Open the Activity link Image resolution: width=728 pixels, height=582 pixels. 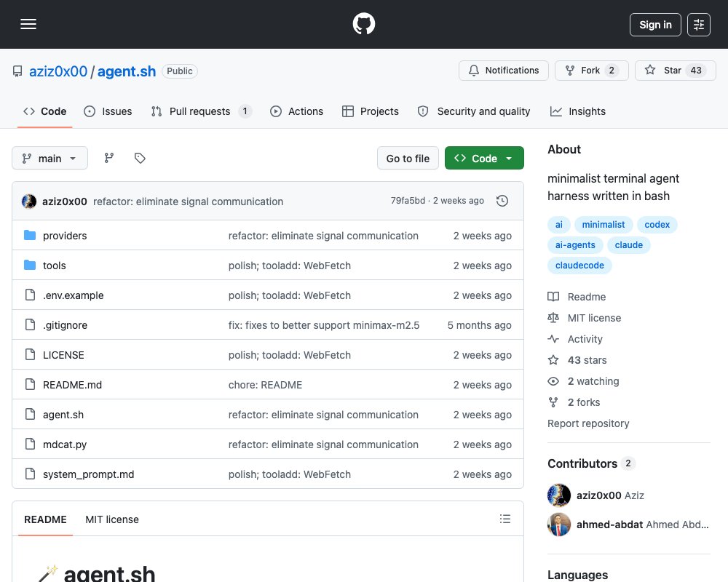click(x=575, y=339)
